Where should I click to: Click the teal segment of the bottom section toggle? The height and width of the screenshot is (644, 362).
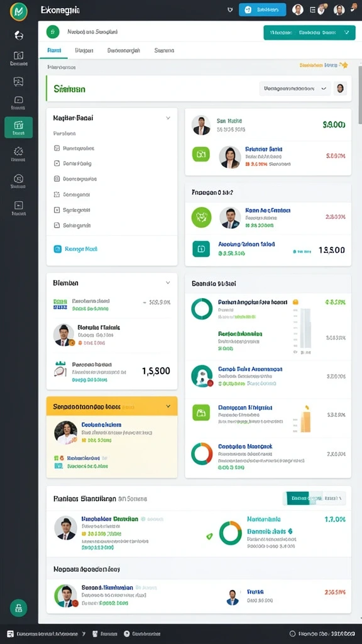[297, 498]
